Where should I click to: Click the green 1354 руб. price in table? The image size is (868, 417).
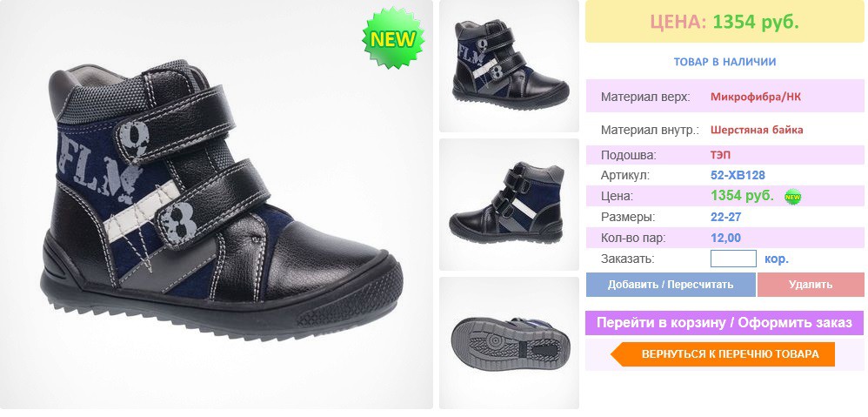[x=742, y=196]
